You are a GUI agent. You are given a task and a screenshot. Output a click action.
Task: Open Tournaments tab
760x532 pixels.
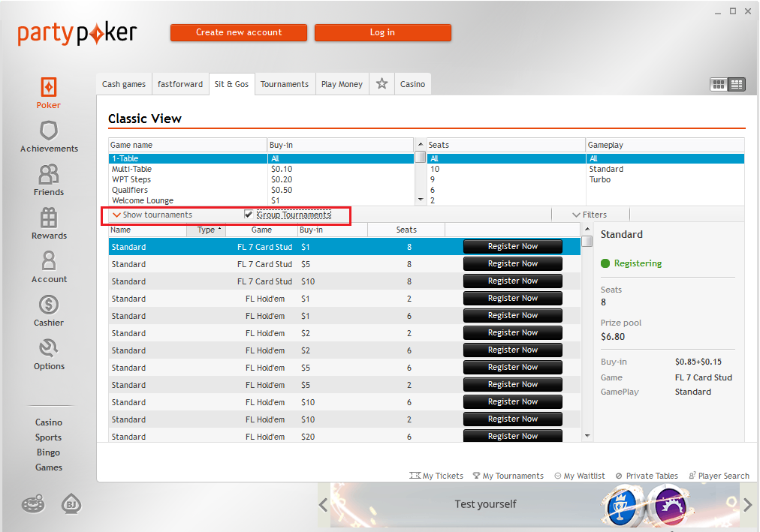285,84
